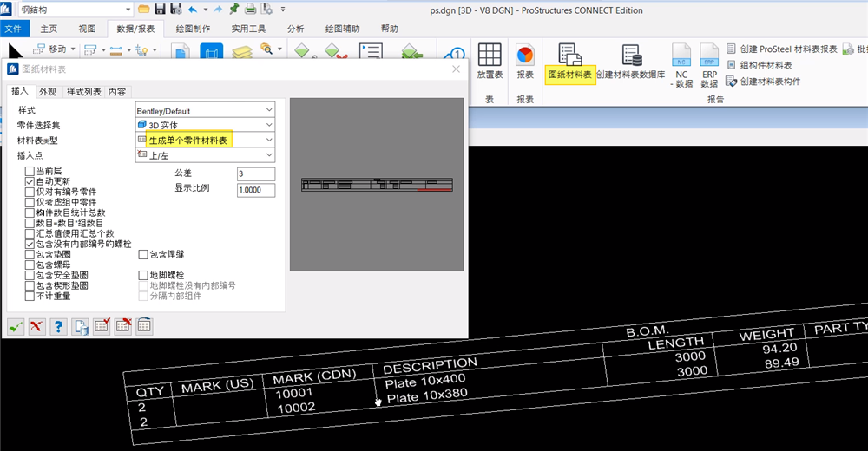Screen dimensions: 868x451
Task: Close the 图纸材料表 dialog
Action: click(457, 69)
